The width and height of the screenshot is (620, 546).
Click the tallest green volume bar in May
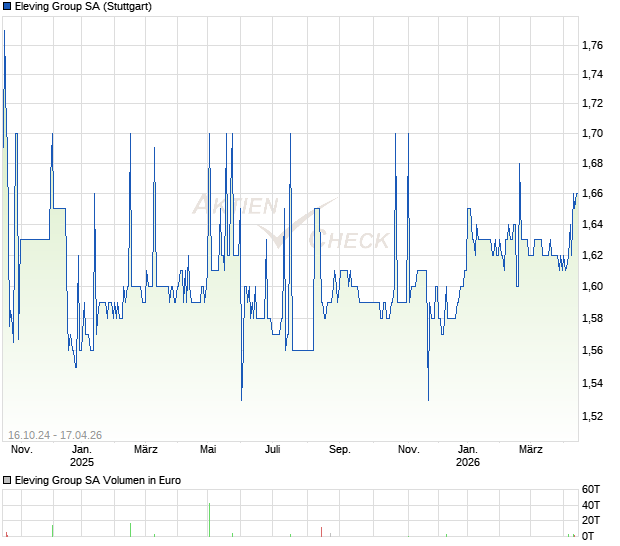pos(210,520)
